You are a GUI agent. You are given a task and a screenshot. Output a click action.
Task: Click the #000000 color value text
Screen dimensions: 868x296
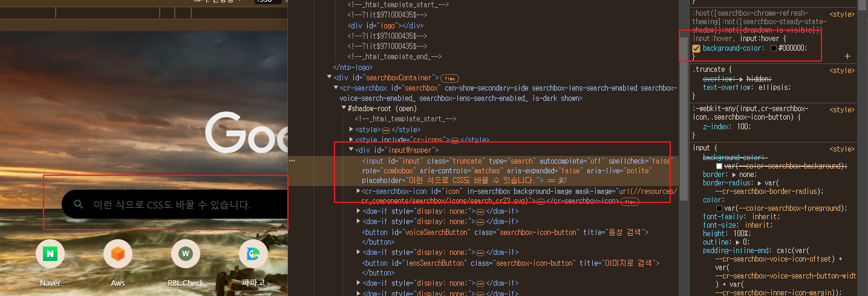[x=792, y=48]
